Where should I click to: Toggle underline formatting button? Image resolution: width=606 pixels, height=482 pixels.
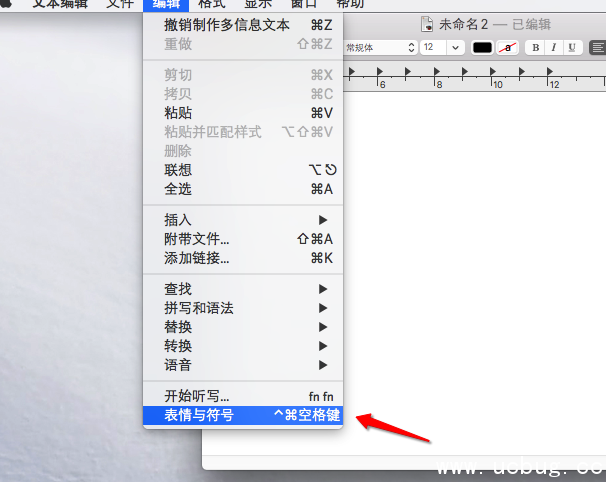pyautogui.click(x=572, y=48)
